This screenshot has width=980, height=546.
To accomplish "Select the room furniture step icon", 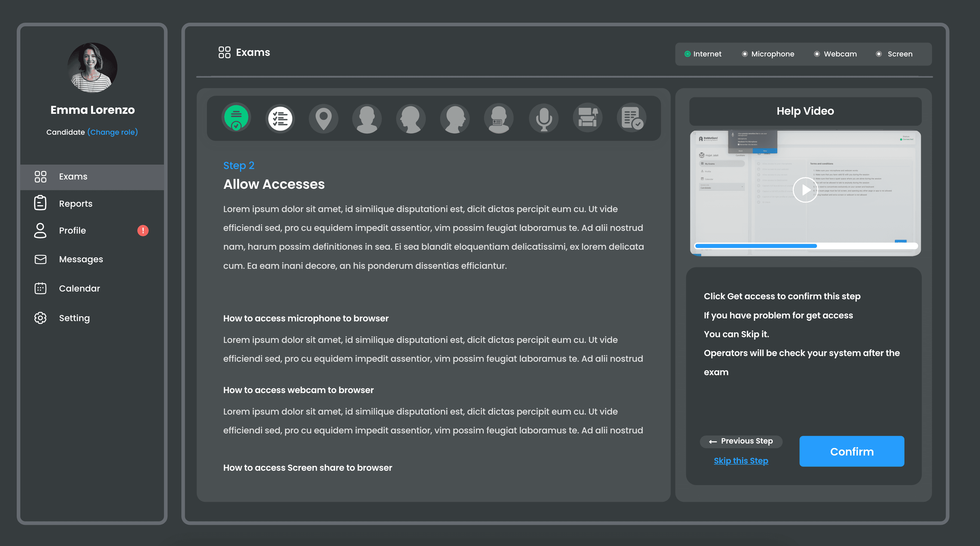I will [x=588, y=118].
